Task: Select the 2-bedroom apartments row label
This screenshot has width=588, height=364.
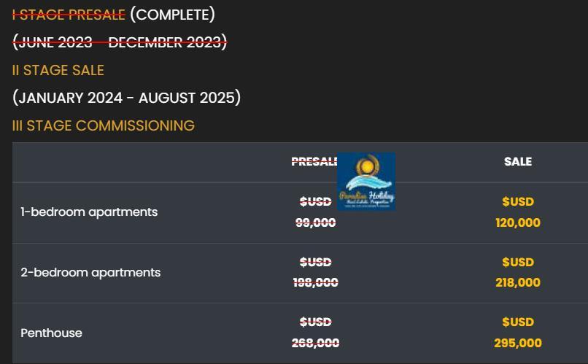Action: click(x=90, y=273)
